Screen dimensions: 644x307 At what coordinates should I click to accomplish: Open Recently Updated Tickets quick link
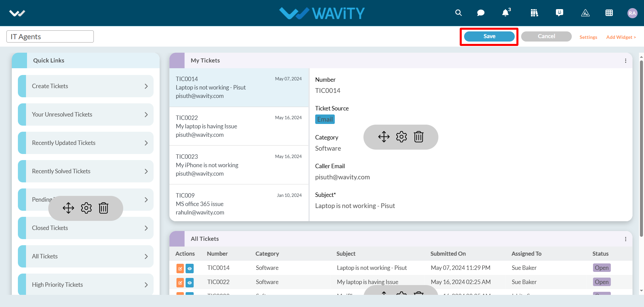(86, 143)
